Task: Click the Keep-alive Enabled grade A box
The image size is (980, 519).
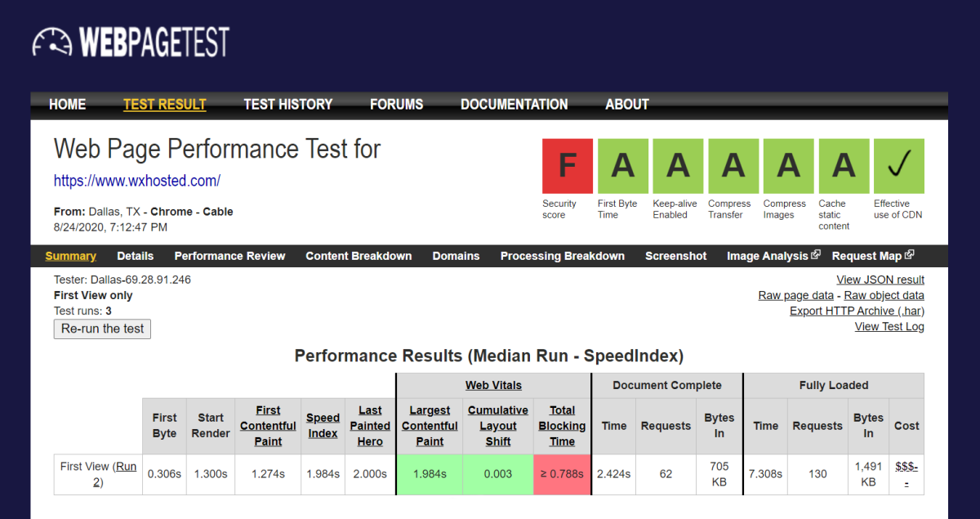Action: click(678, 166)
